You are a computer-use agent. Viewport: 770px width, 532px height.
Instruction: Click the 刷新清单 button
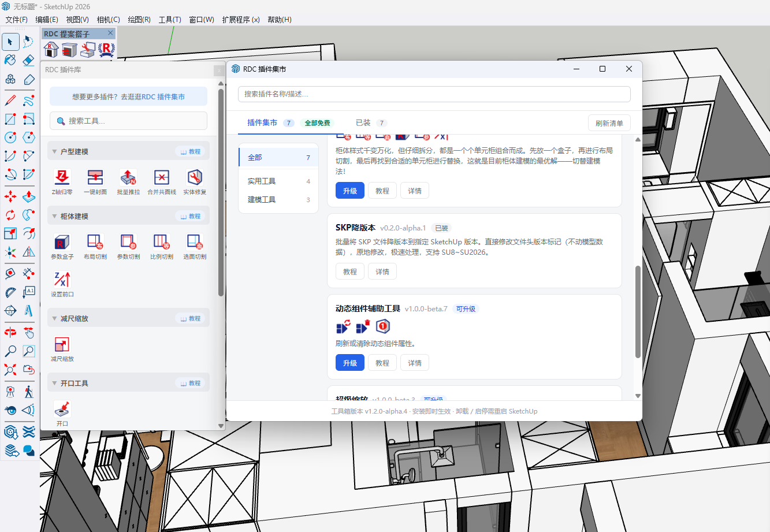tap(609, 123)
